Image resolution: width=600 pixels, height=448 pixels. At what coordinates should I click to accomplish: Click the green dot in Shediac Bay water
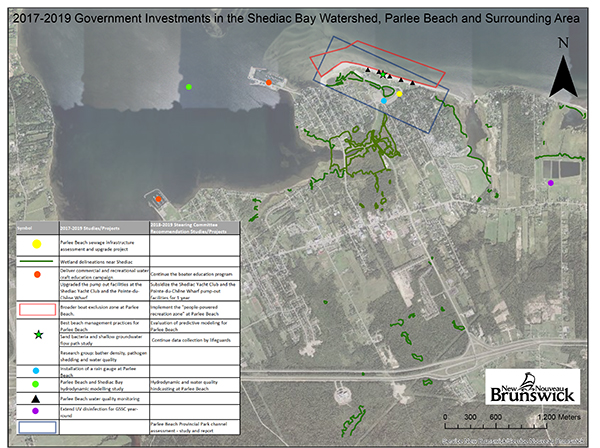tap(189, 87)
